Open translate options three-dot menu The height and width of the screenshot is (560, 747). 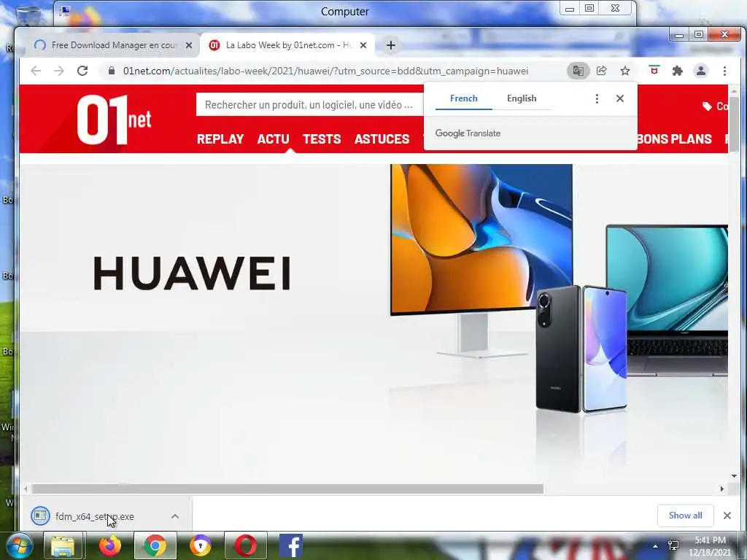[x=597, y=98]
